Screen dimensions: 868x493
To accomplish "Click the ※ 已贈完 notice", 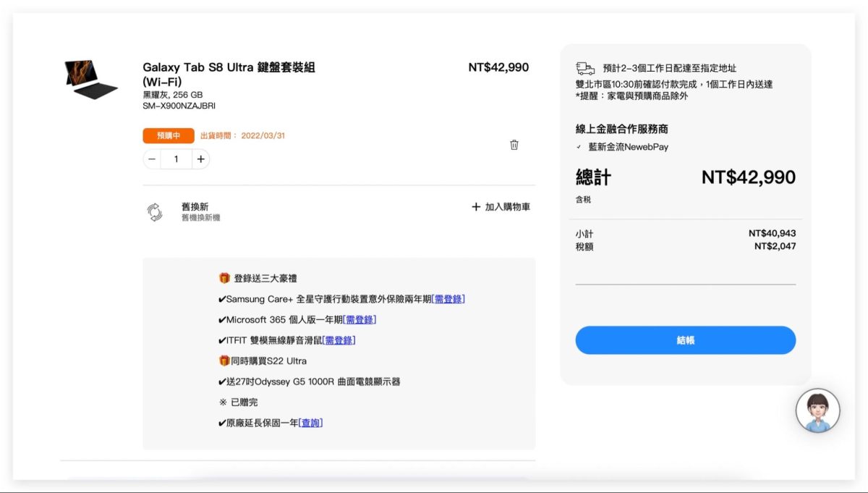I will point(238,402).
